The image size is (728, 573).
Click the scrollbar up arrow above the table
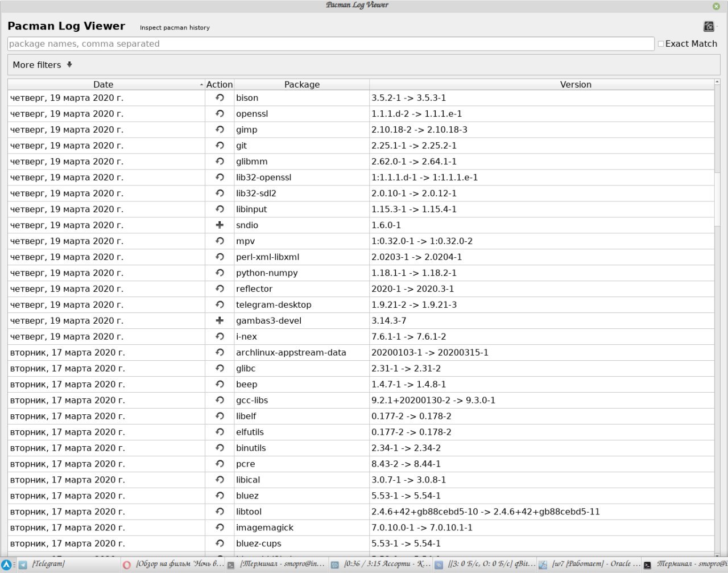tap(717, 83)
